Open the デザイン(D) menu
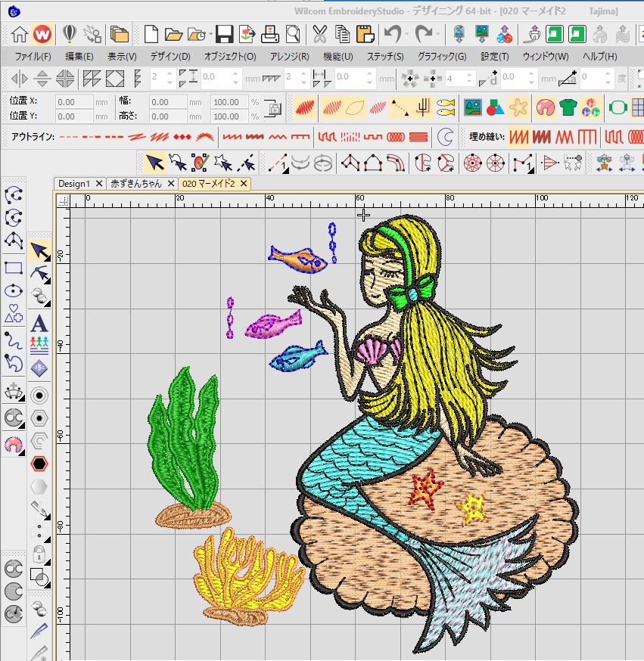This screenshot has height=661, width=644. point(170,56)
